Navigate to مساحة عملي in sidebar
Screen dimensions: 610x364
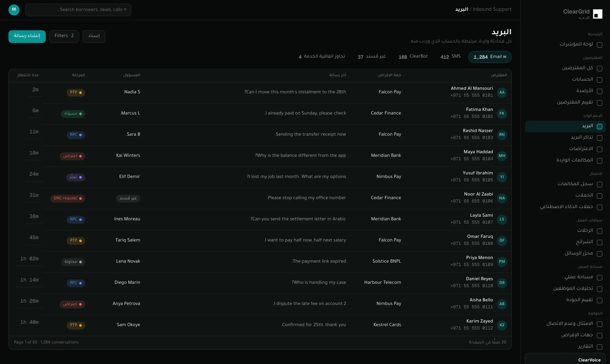(565, 277)
